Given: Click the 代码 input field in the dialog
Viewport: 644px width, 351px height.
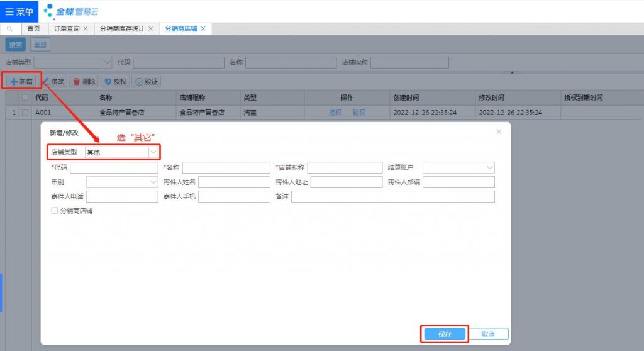Looking at the screenshot, I should click(114, 168).
